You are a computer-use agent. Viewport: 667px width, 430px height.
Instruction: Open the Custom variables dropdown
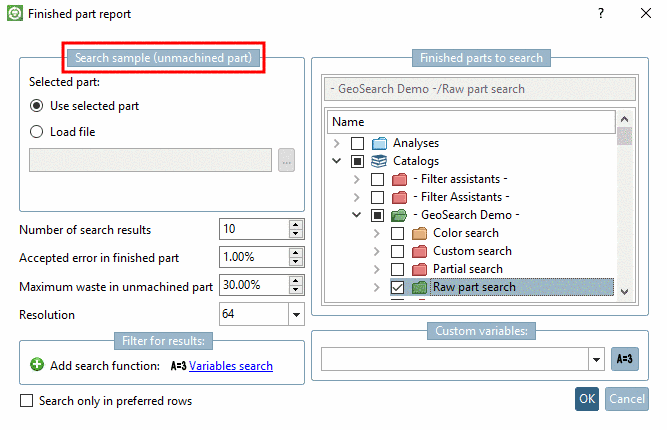tap(596, 359)
